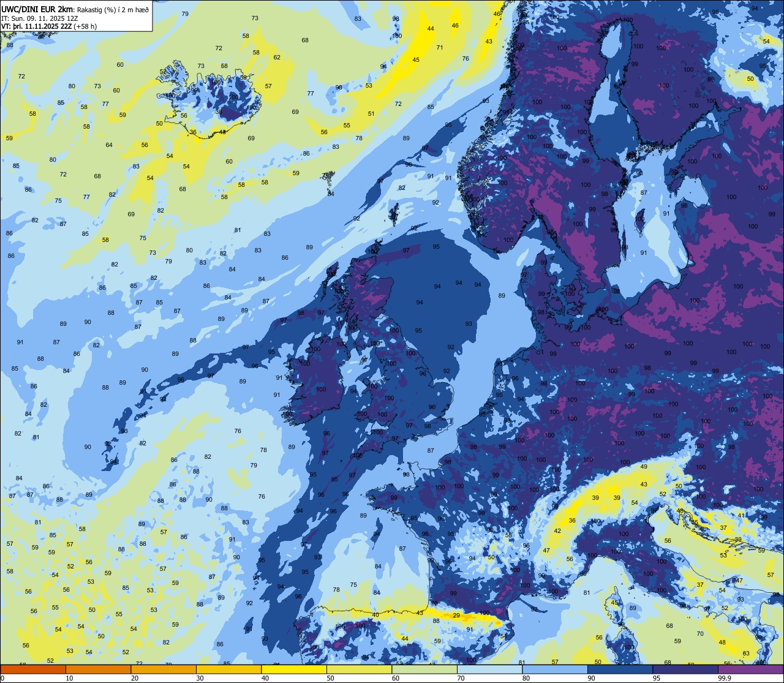Click the 20–30 legend color swatch
Image resolution: width=784 pixels, height=683 pixels.
point(164,670)
